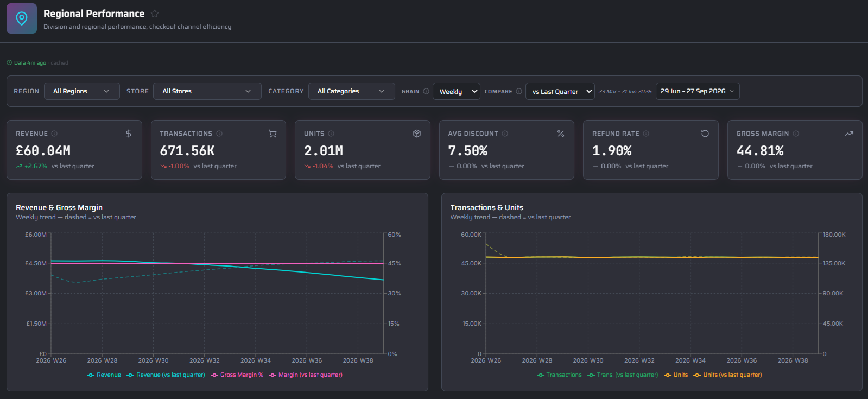This screenshot has height=399, width=868.
Task: Toggle the Transactions legend series
Action: click(559, 375)
